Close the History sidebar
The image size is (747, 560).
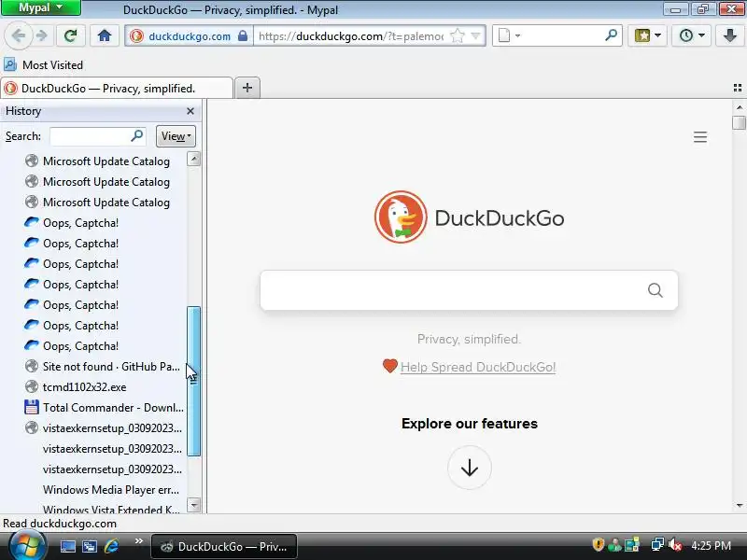tap(190, 111)
